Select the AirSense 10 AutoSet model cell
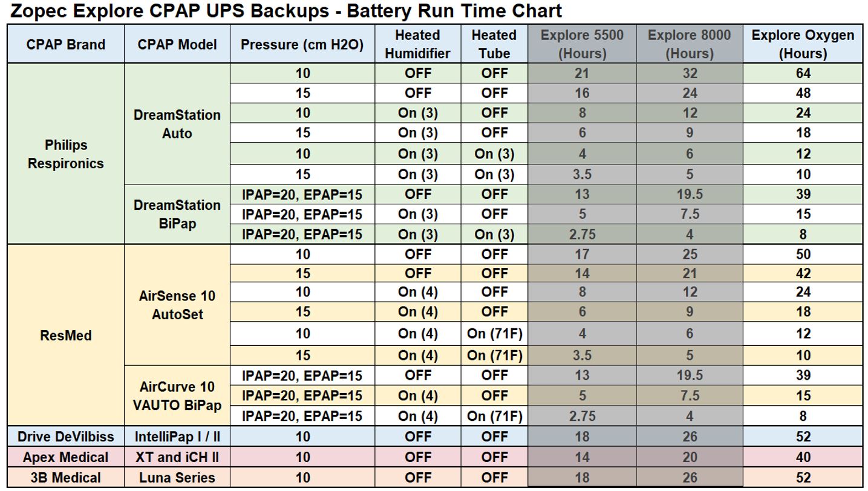The image size is (868, 491). tap(177, 305)
